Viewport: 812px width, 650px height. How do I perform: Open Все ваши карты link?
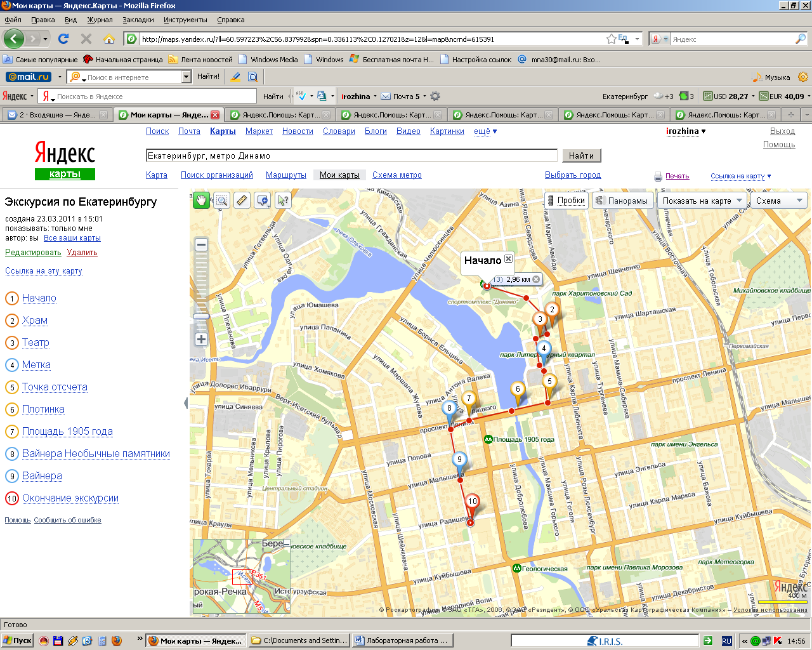click(x=72, y=238)
